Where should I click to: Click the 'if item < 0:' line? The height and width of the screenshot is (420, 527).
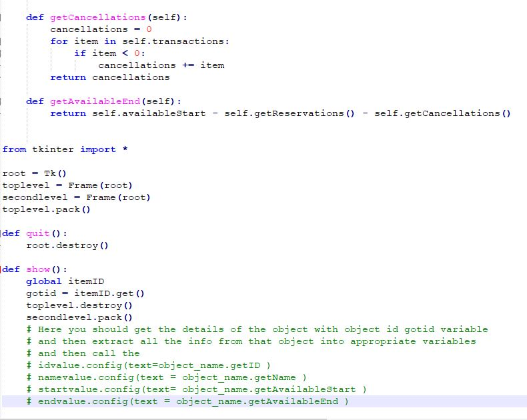click(x=109, y=53)
